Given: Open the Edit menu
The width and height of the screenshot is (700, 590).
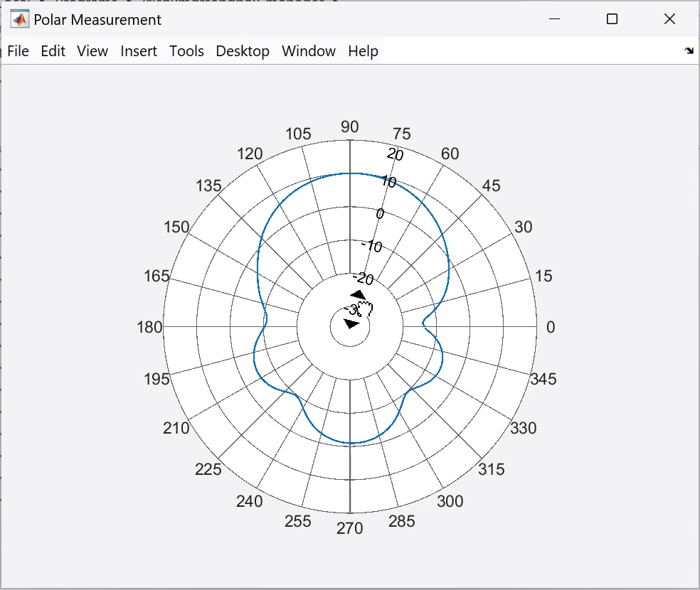Looking at the screenshot, I should pos(53,51).
